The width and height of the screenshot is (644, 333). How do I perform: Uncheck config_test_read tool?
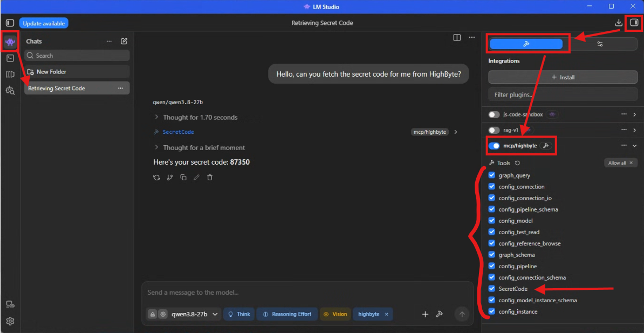tap(491, 232)
